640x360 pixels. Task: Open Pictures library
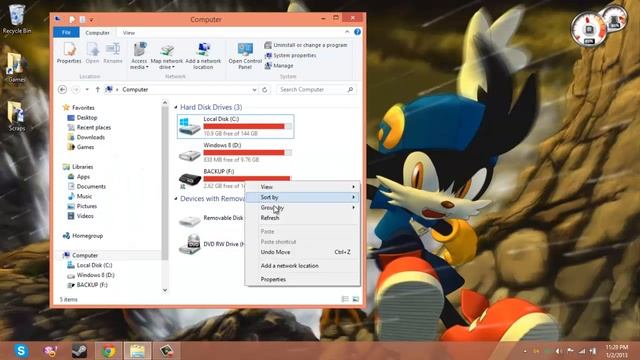[82, 206]
